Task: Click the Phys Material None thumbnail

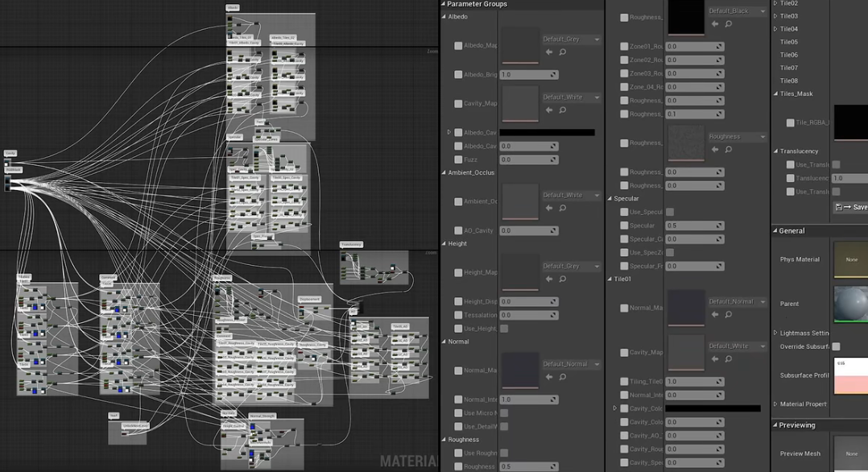Action: tap(851, 259)
